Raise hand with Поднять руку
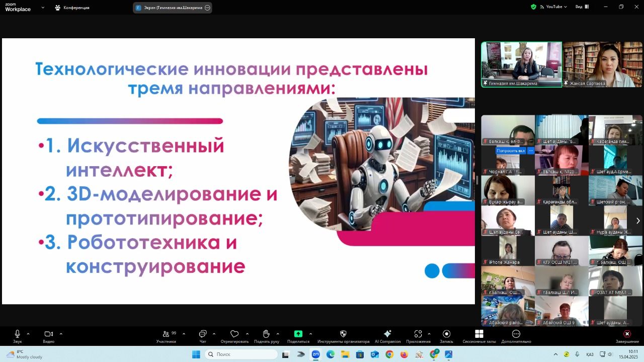This screenshot has width=644, height=362. [x=266, y=335]
